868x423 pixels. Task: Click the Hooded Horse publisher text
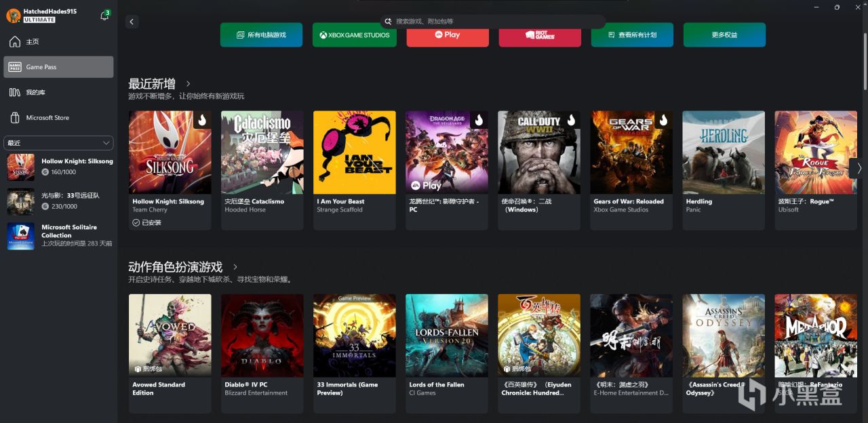pos(246,210)
